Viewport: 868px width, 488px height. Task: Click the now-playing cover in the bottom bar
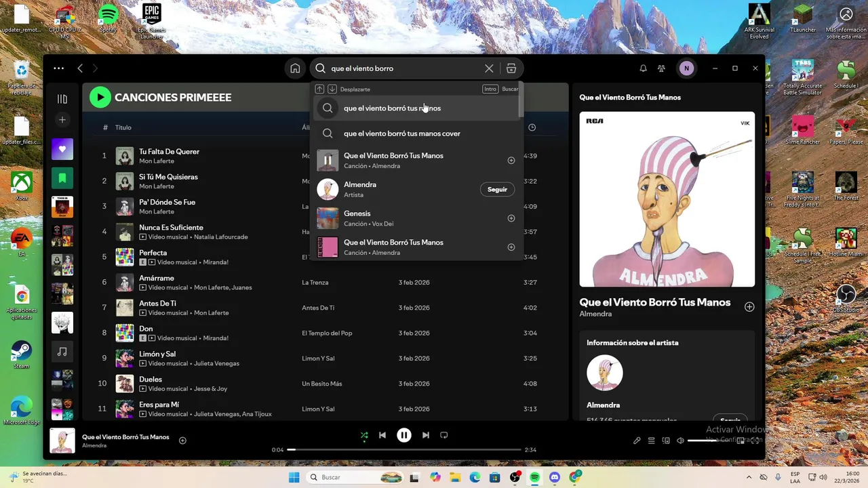[62, 441]
